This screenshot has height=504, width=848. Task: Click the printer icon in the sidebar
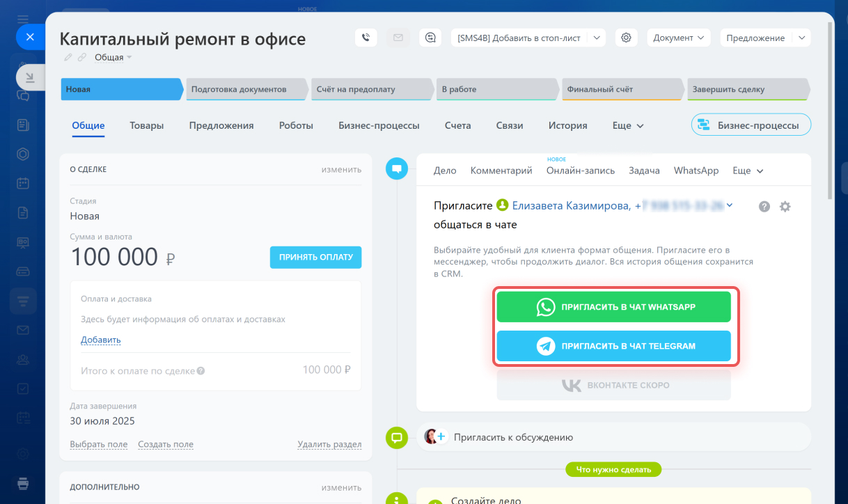pos(23,482)
